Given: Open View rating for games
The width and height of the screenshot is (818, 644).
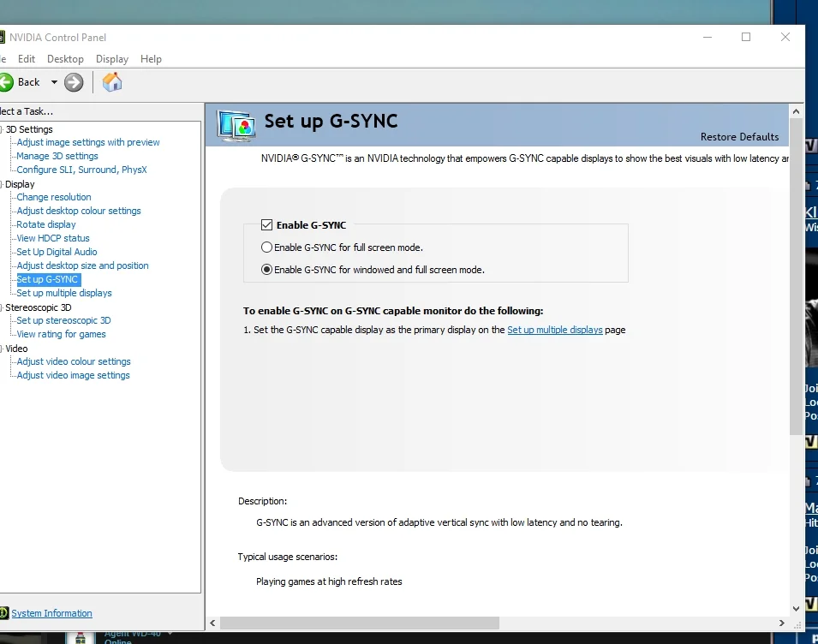Looking at the screenshot, I should point(61,334).
